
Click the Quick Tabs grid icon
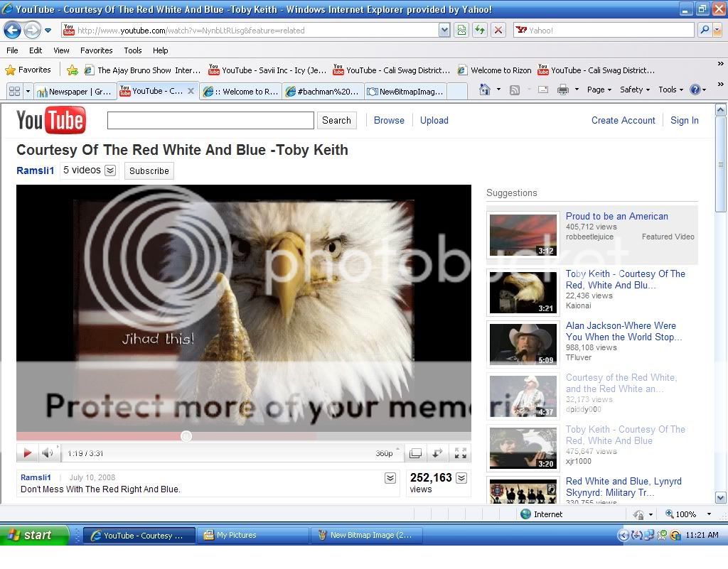tap(14, 92)
